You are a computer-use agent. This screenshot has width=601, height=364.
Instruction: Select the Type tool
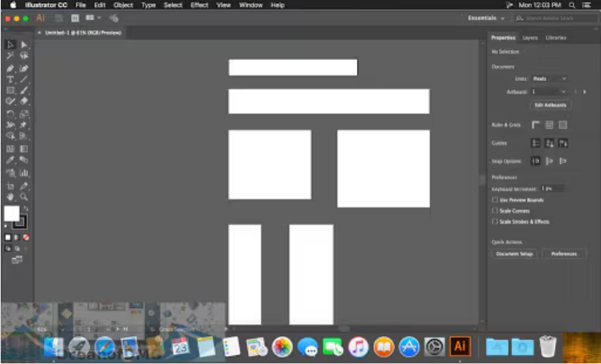(10, 80)
